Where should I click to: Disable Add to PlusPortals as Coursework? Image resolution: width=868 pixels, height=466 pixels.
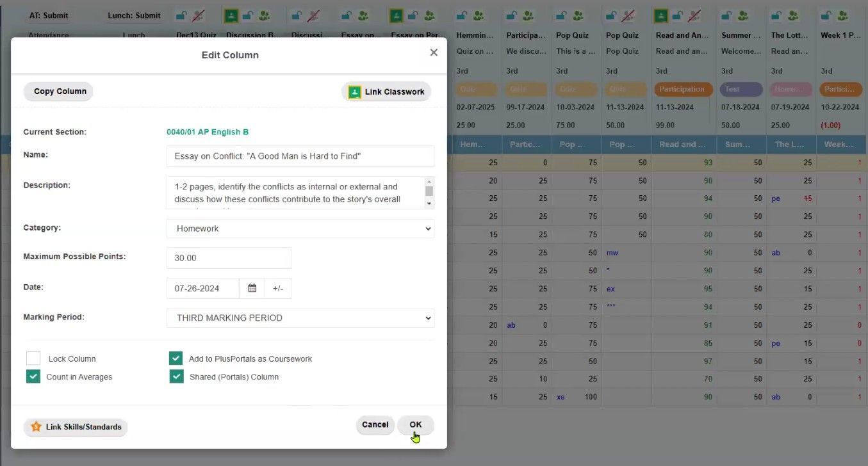176,358
